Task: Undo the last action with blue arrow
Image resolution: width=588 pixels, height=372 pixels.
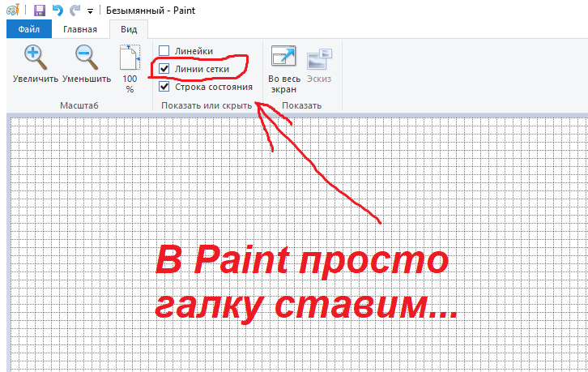Action: (58, 11)
